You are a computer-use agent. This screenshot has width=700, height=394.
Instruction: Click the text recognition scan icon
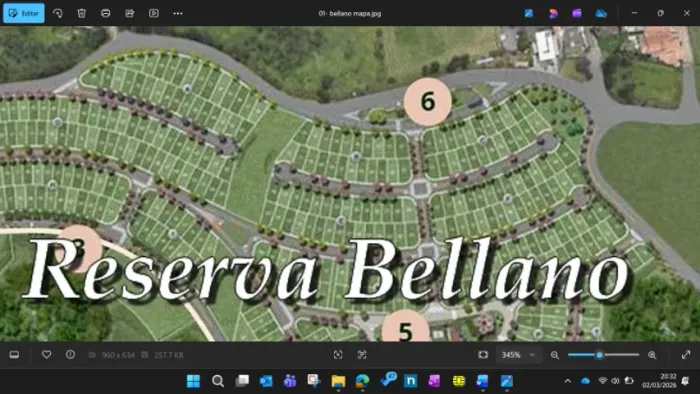pyautogui.click(x=362, y=355)
